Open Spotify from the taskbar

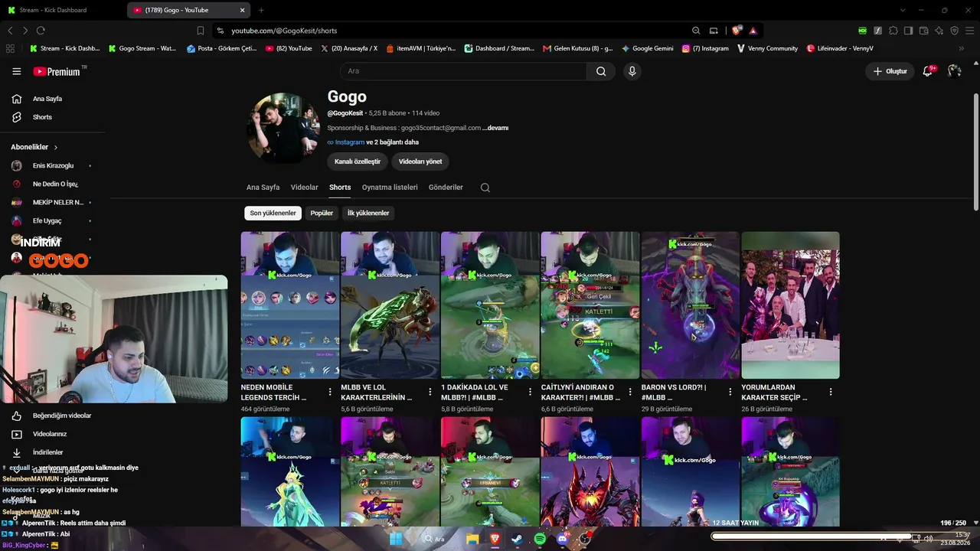pos(540,539)
